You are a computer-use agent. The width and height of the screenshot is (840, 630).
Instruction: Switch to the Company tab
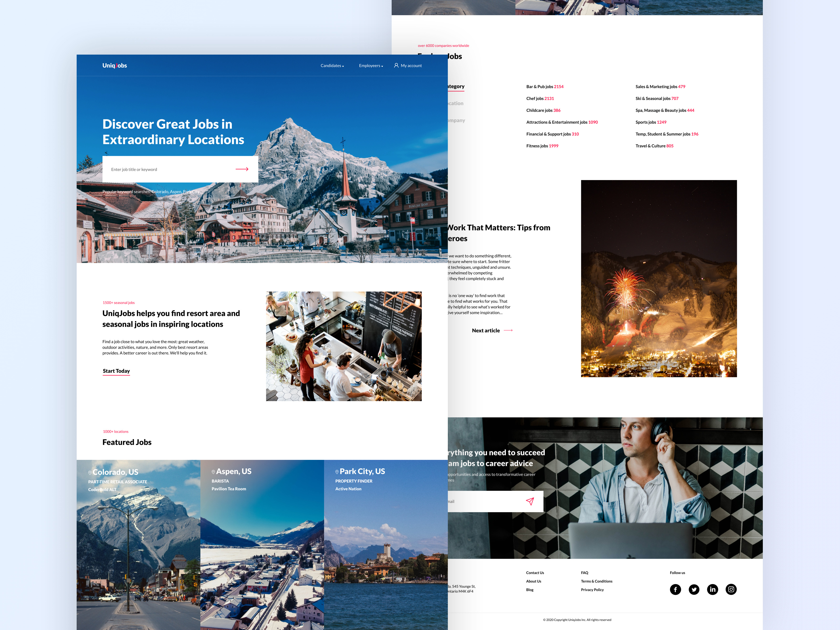[456, 120]
